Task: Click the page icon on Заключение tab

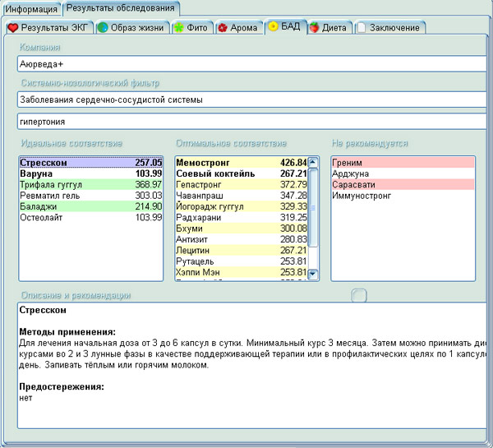Action: [x=362, y=28]
